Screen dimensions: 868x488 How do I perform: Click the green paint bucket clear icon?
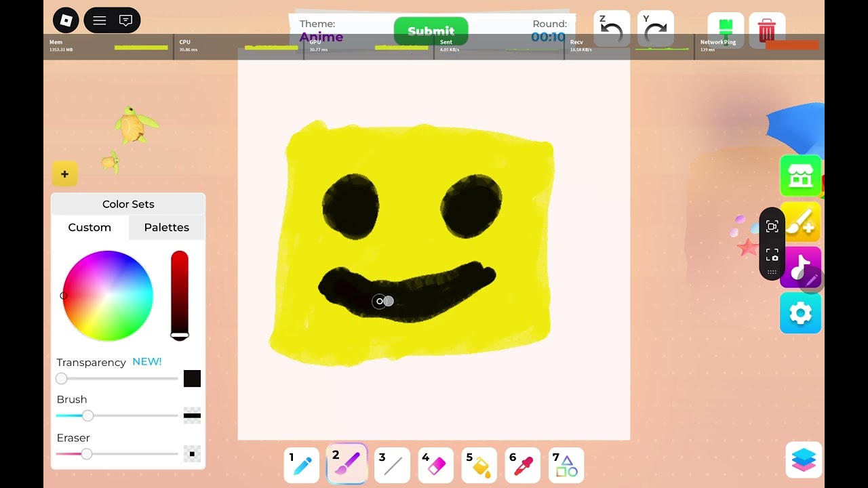coord(726,29)
